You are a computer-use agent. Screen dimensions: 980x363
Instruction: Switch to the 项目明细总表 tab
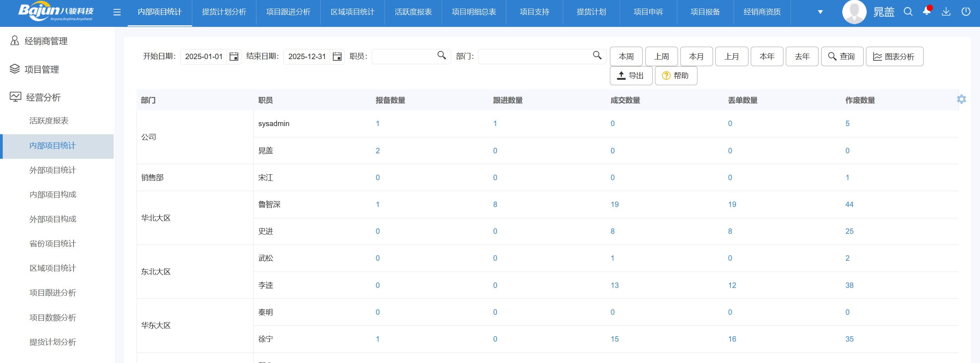[474, 12]
